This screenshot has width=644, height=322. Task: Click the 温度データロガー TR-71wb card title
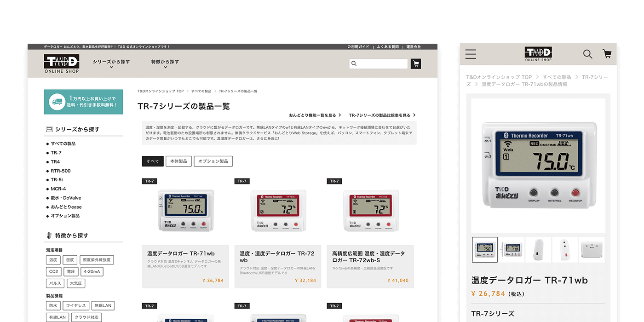pos(181,253)
